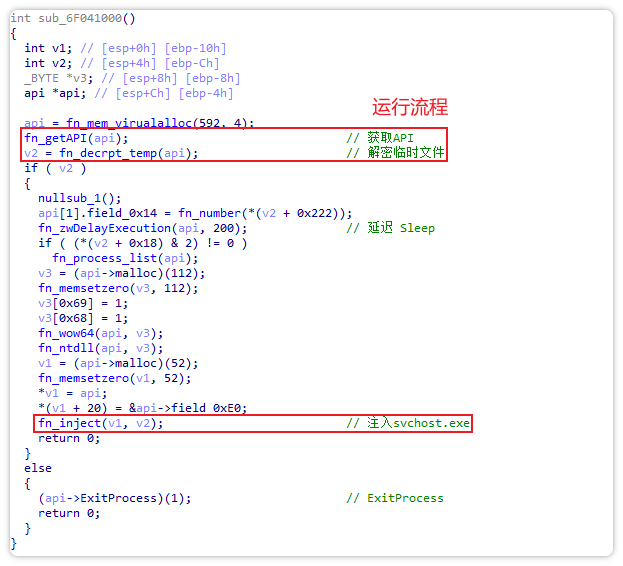The width and height of the screenshot is (623, 566).
Task: Click fn_mem_virualalloc call
Action: (x=160, y=123)
